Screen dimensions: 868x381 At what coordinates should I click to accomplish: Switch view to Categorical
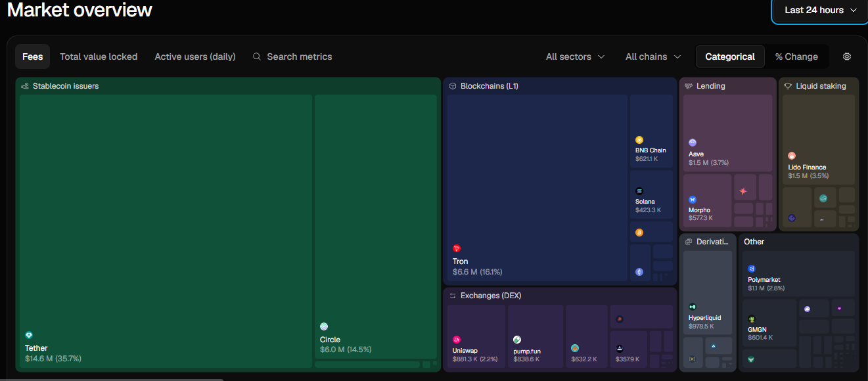pyautogui.click(x=730, y=56)
